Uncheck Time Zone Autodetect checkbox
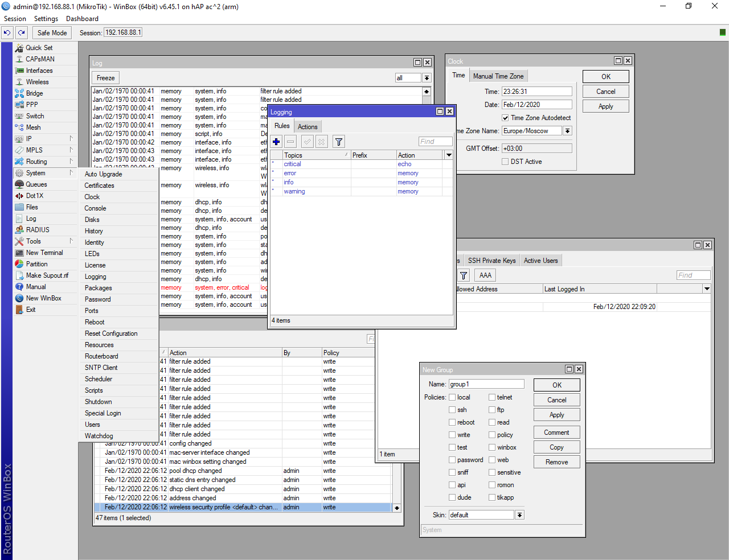 click(505, 118)
